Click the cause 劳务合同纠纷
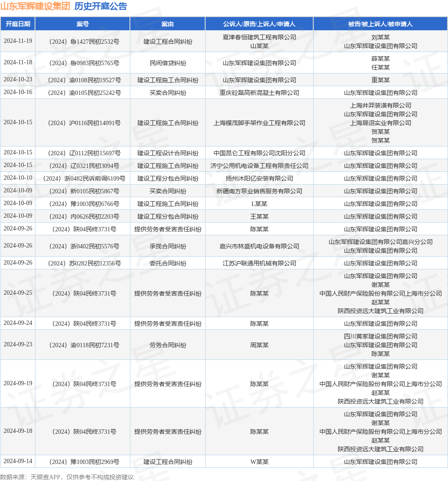This screenshot has height=481, width=448. (168, 345)
